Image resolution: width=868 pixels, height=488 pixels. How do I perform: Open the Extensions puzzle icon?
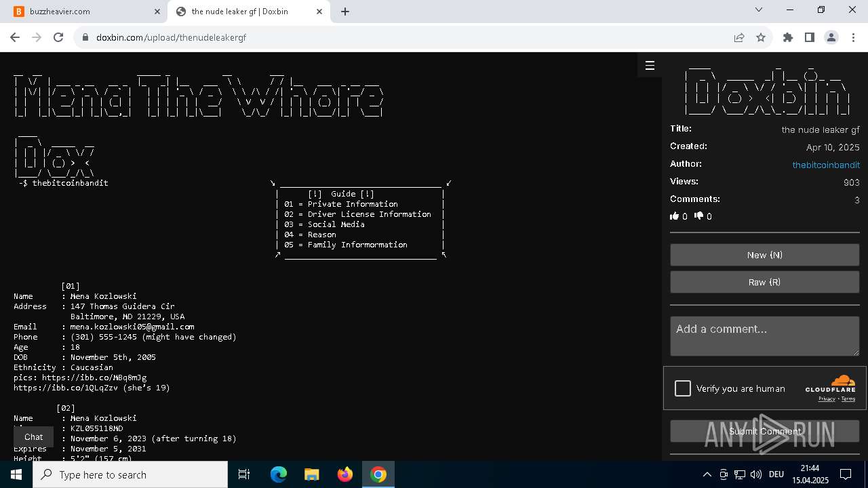[x=788, y=37]
